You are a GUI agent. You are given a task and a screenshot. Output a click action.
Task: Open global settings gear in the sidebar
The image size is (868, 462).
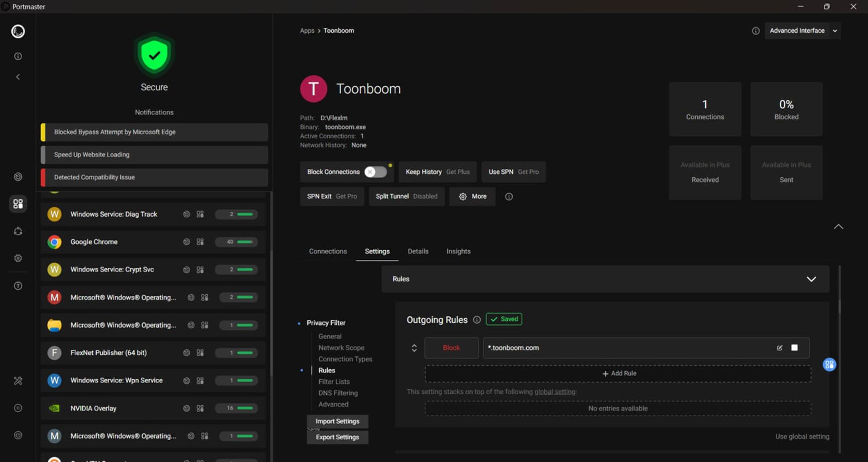click(18, 258)
